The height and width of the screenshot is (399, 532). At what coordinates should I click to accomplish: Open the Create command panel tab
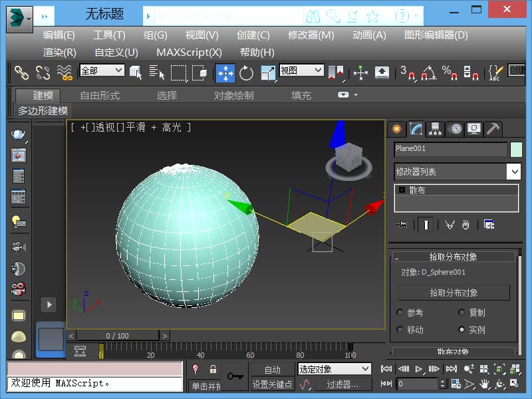tap(396, 129)
